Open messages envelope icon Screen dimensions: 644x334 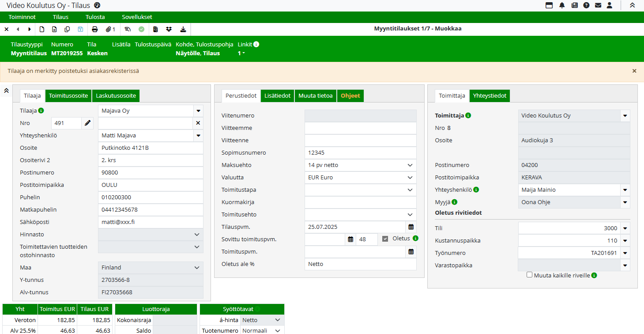click(x=598, y=5)
